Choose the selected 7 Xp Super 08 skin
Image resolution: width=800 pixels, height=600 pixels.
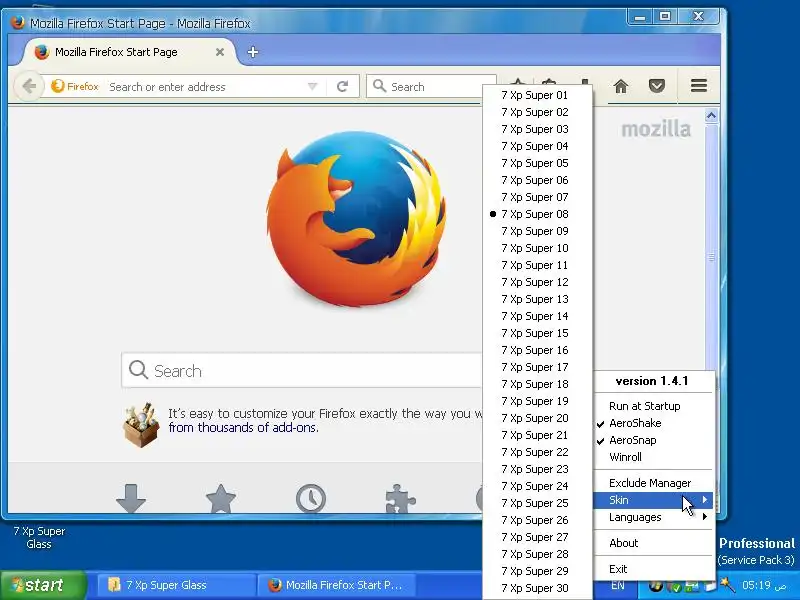pyautogui.click(x=537, y=214)
